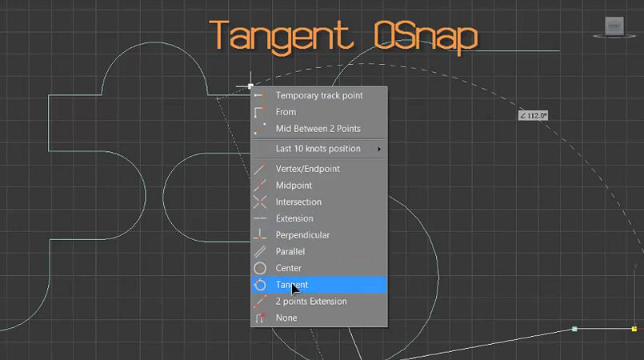Viewport: 644px width, 360px height.
Task: Click the Midpoint snap icon
Action: point(259,186)
